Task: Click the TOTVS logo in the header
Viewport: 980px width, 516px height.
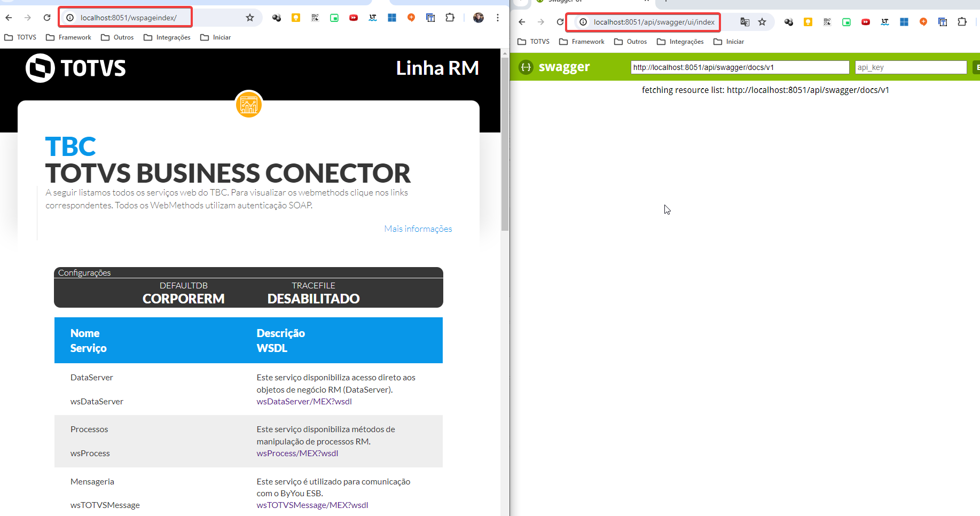Action: pos(76,68)
